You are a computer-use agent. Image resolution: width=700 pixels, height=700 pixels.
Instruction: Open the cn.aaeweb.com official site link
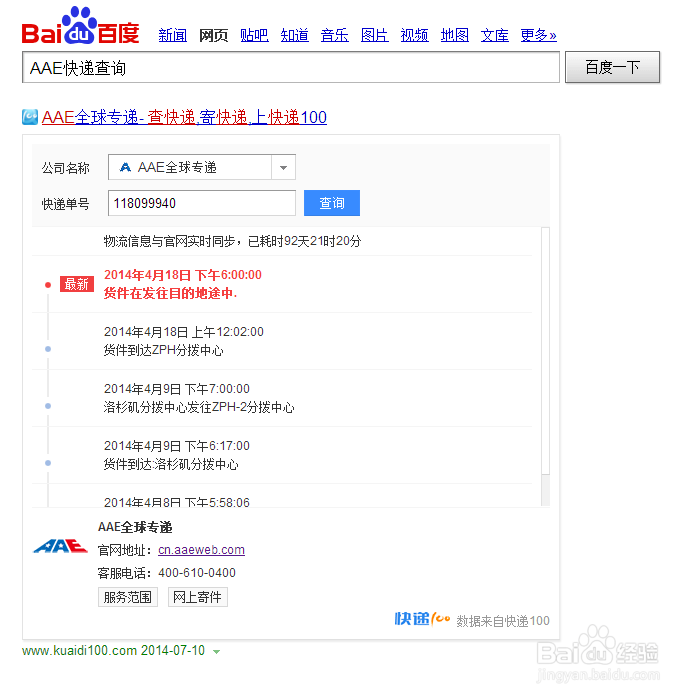coord(201,550)
